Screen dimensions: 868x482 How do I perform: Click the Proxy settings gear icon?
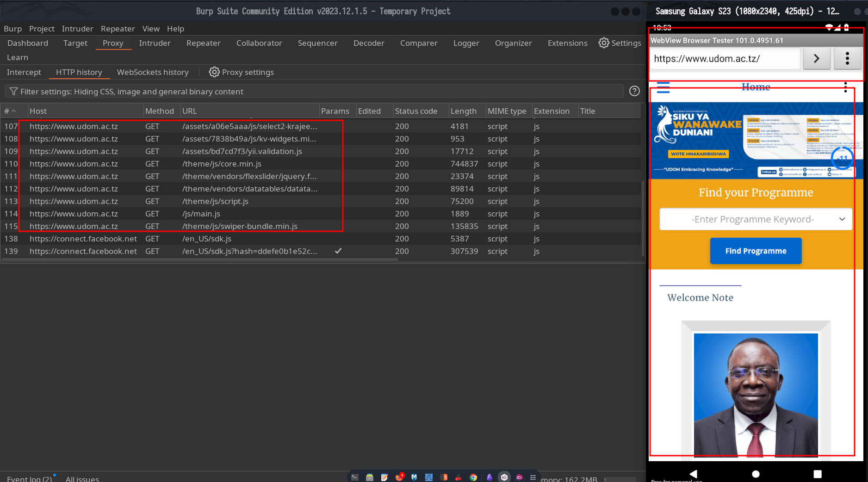pos(214,72)
